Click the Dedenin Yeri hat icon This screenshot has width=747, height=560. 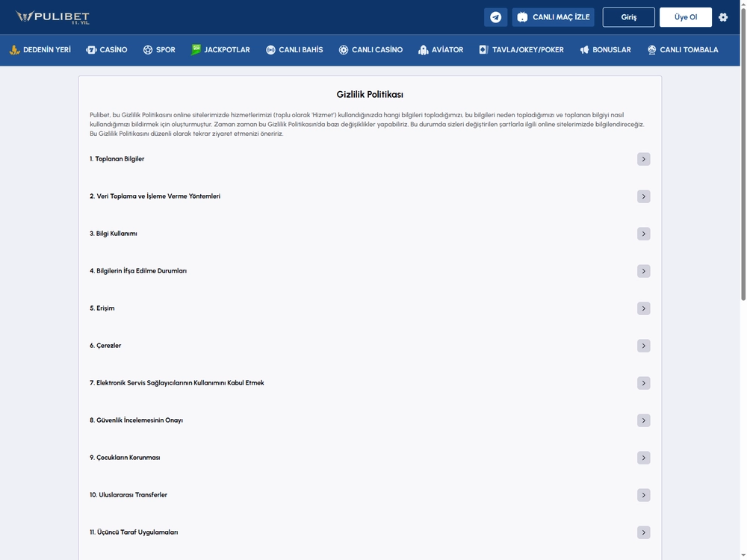click(15, 49)
